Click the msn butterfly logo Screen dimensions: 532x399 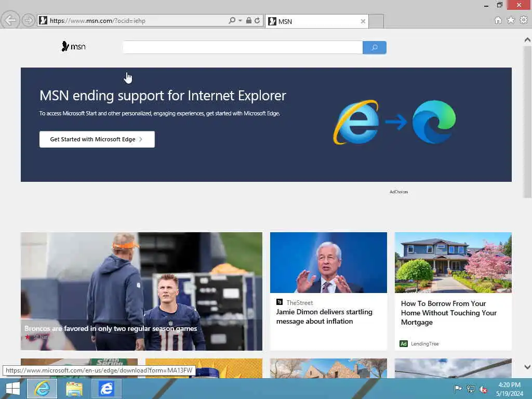coord(73,46)
